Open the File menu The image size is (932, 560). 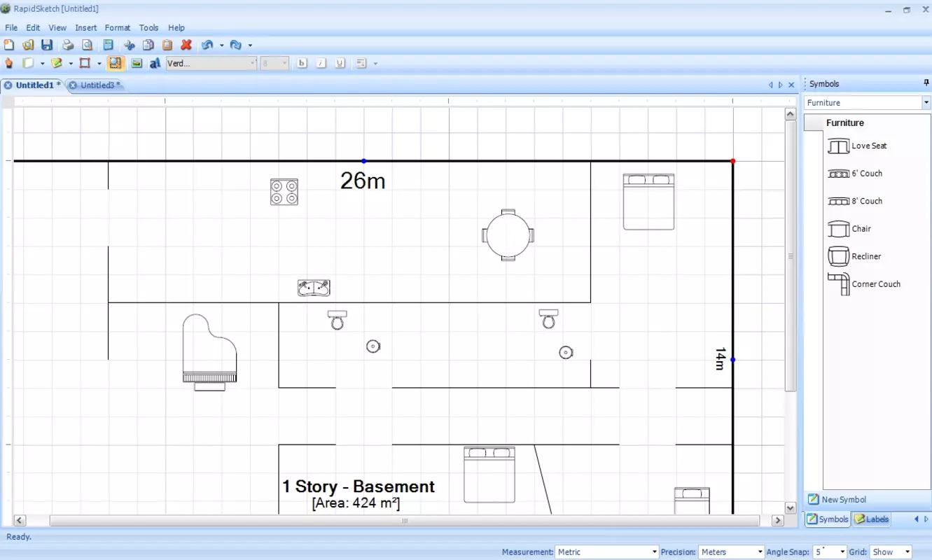click(x=11, y=28)
